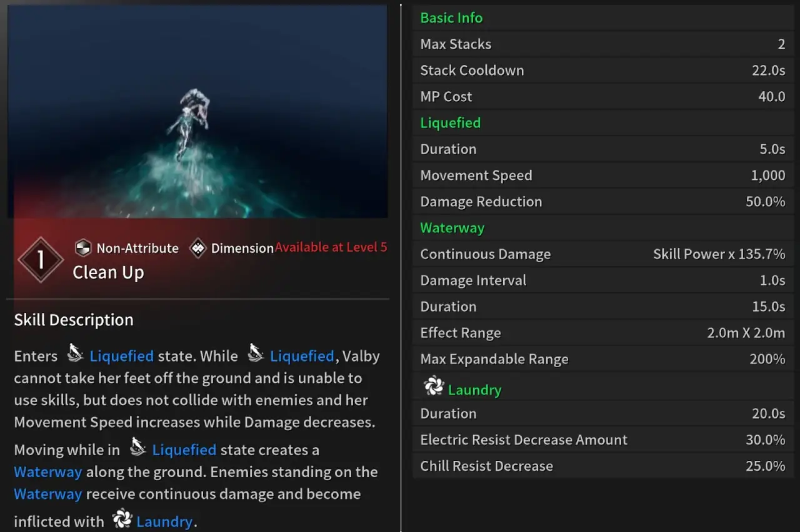Screen dimensions: 800x532
Task: Click the Liquefied icon following "While"
Action: 255,355
